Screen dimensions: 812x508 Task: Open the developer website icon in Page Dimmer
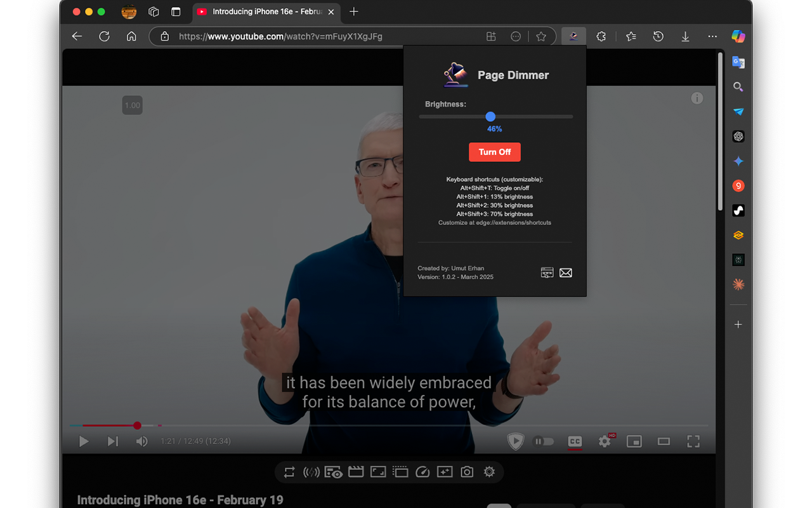click(x=547, y=273)
